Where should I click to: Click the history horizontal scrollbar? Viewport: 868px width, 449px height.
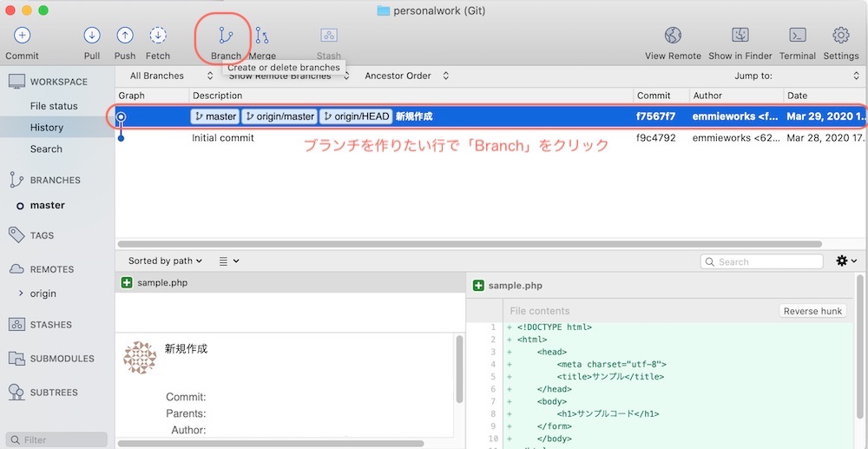click(470, 243)
